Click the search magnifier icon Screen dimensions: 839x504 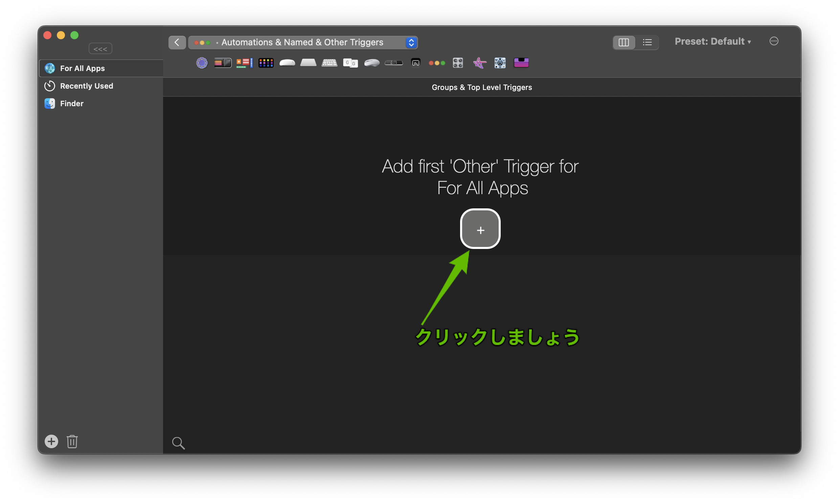[178, 443]
